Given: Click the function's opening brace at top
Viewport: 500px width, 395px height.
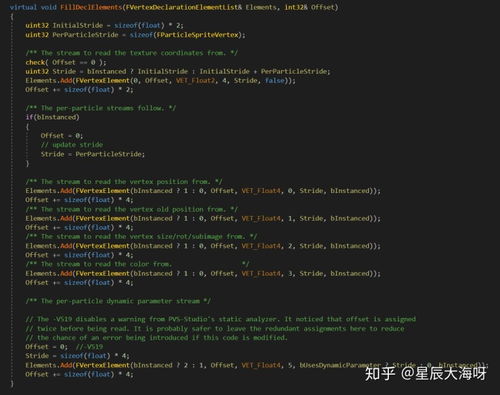Looking at the screenshot, I should [x=12, y=16].
